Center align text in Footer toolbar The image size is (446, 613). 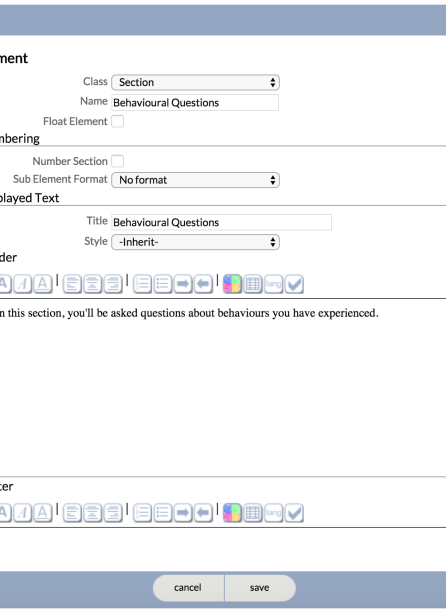pyautogui.click(x=92, y=513)
